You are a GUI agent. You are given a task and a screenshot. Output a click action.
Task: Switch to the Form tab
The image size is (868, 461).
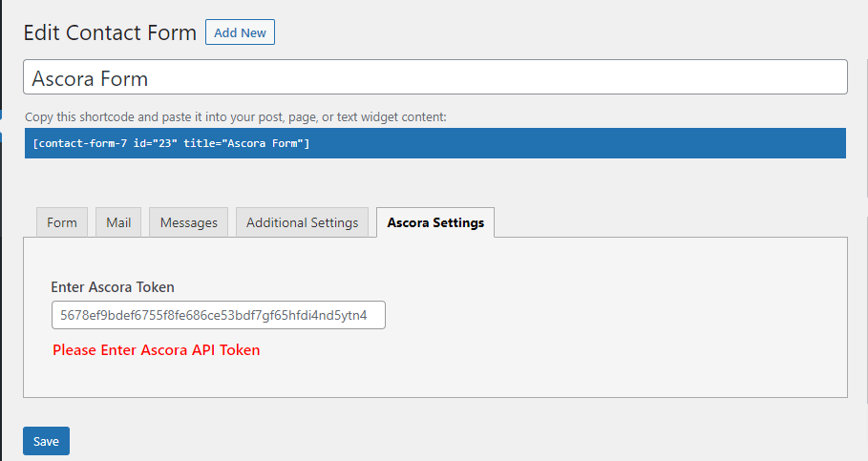pos(62,222)
